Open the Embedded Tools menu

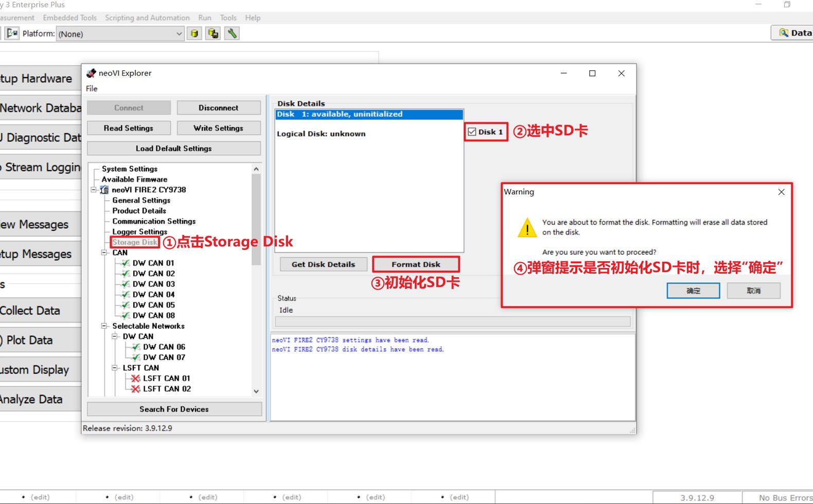tap(70, 17)
